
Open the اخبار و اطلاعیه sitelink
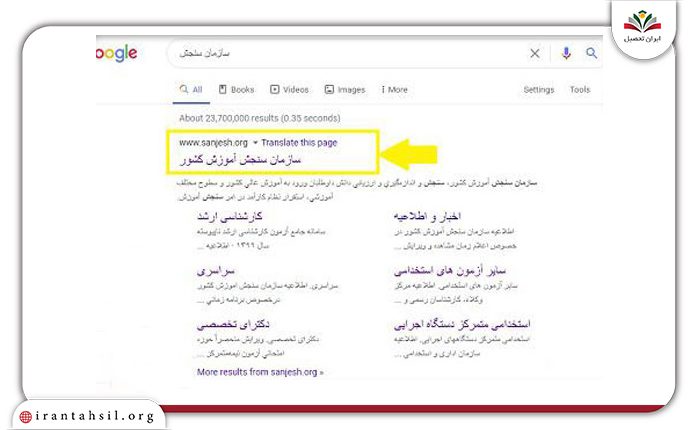[x=427, y=217]
